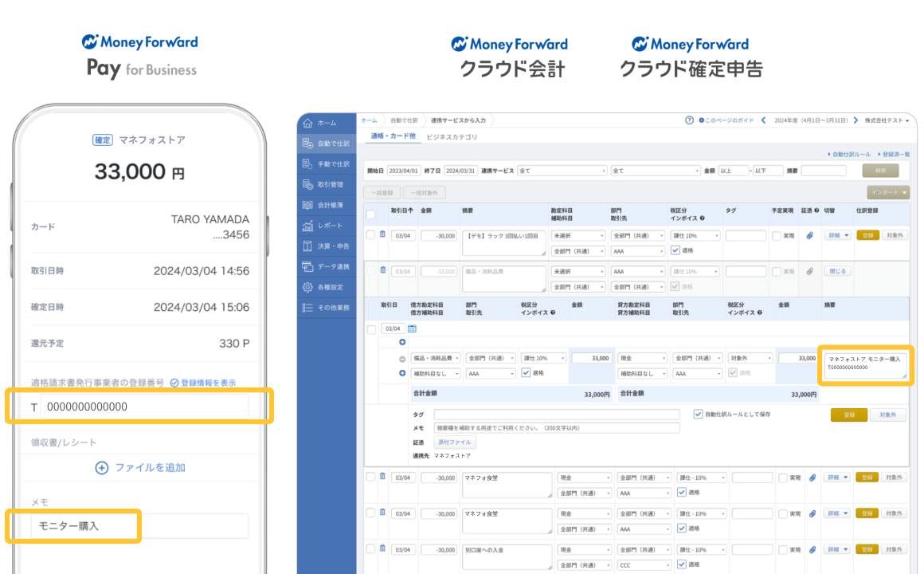
Task: Click the help question mark icon
Action: click(689, 120)
